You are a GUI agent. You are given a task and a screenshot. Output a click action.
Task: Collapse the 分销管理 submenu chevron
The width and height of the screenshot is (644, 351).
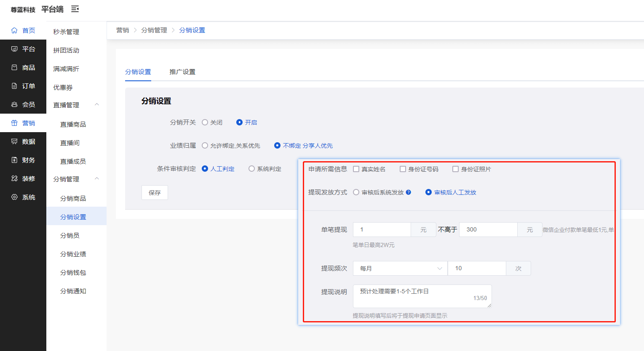pos(97,178)
